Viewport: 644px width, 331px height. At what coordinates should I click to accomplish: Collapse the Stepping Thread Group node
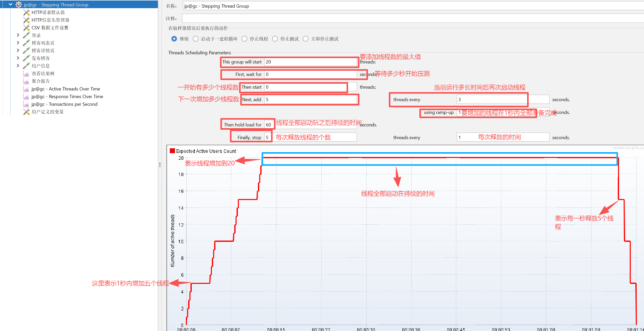pyautogui.click(x=10, y=5)
